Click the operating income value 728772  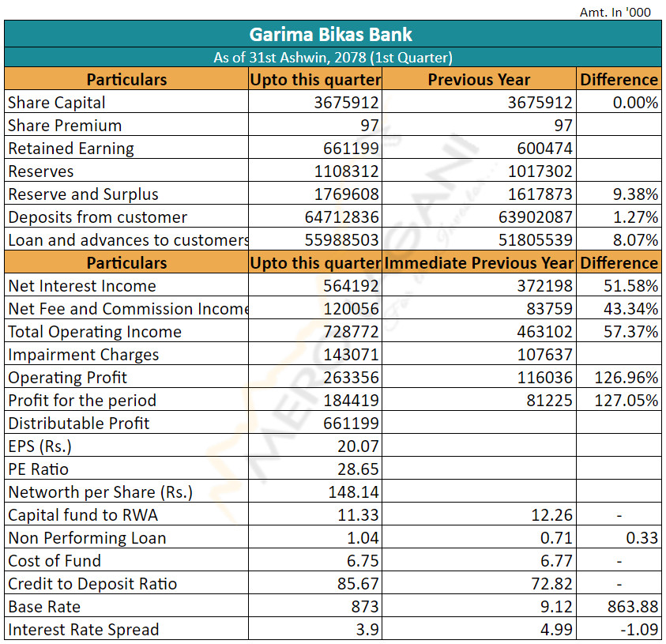[351, 332]
